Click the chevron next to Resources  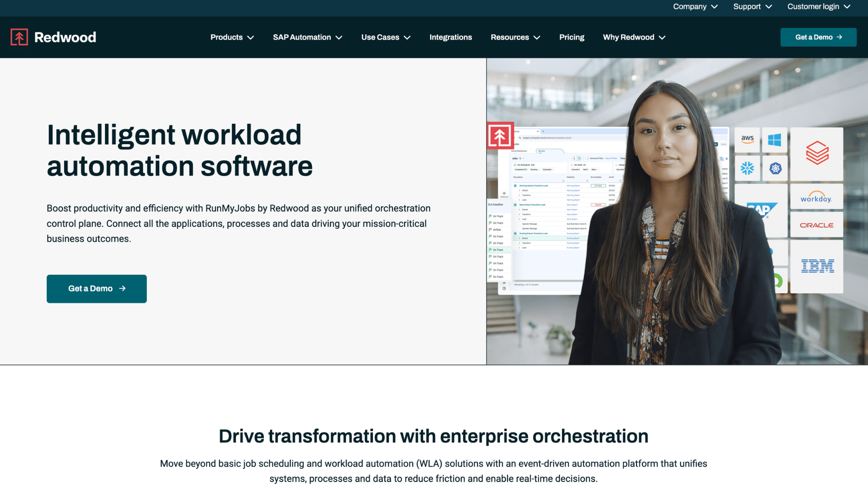coord(537,38)
